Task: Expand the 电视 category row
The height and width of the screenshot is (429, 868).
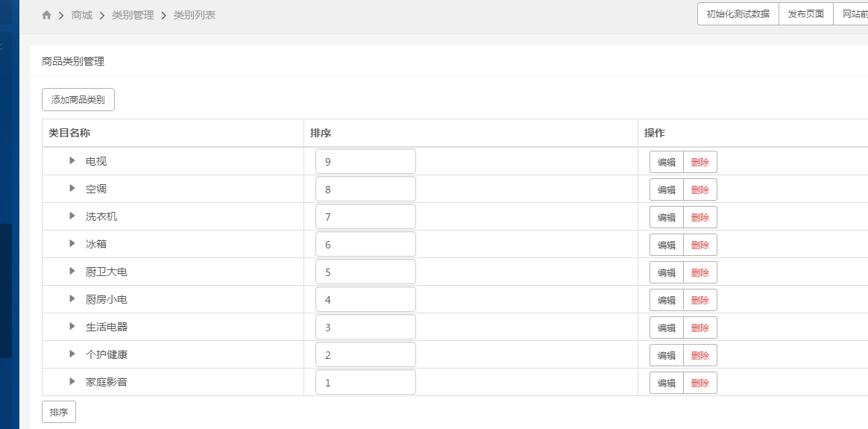Action: click(72, 160)
